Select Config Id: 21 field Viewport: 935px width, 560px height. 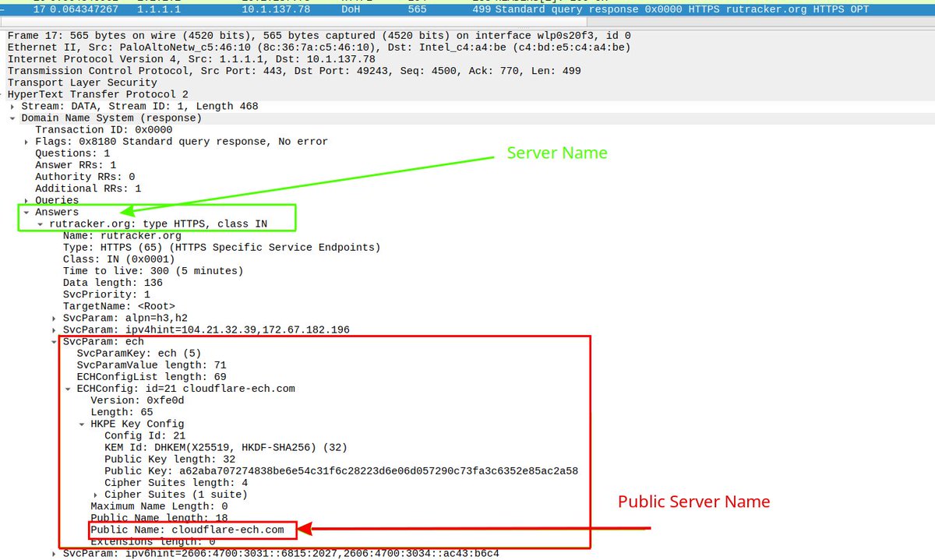click(146, 435)
